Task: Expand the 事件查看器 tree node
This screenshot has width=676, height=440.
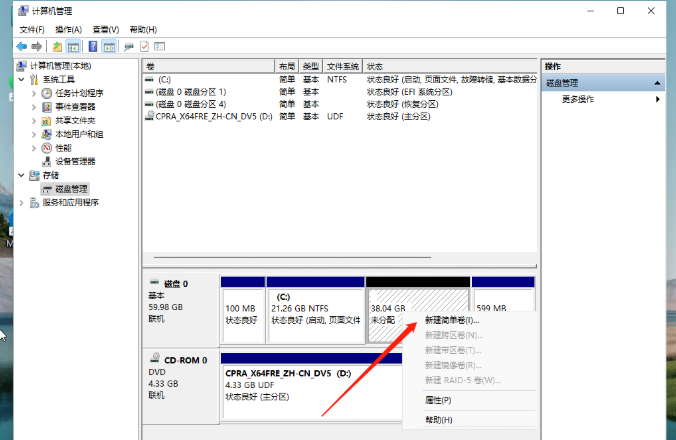Action: (x=34, y=107)
